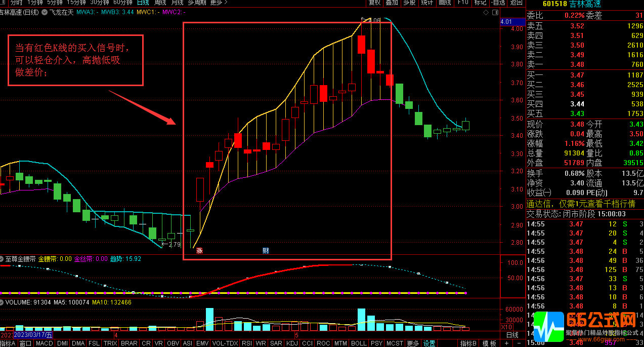Click the 统计 statistics button

(426, 3)
